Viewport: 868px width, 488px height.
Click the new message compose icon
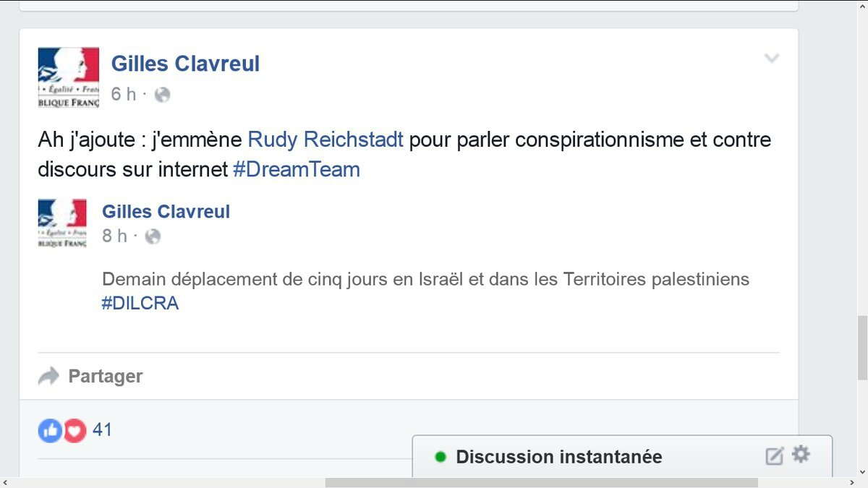[775, 455]
